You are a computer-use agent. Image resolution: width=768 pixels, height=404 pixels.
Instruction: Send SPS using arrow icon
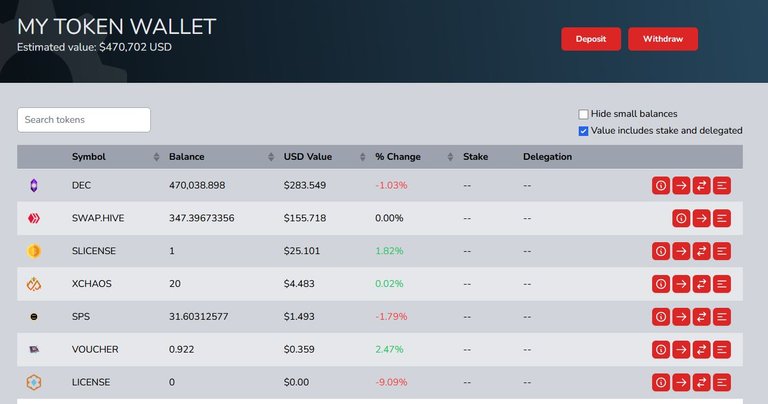[x=681, y=317]
